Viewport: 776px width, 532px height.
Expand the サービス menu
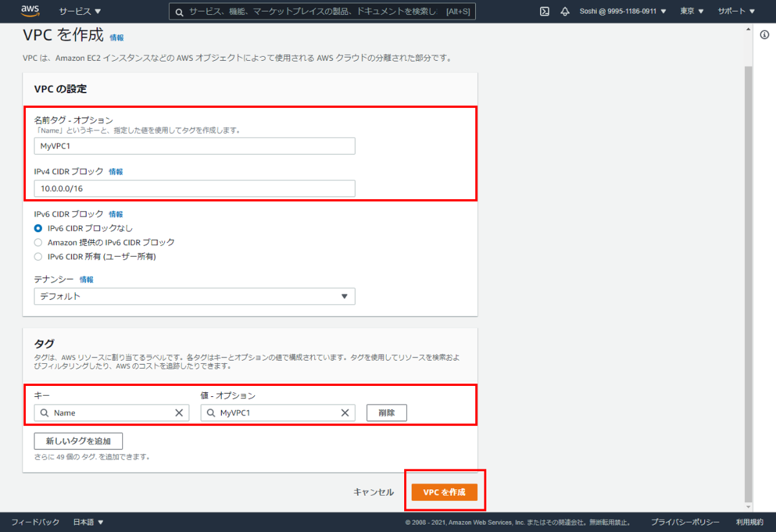click(80, 12)
